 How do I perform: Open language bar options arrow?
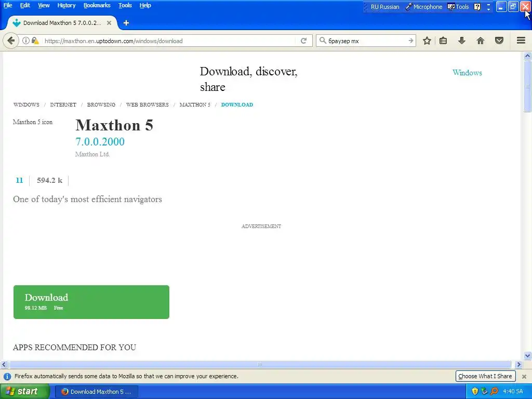point(488,9)
